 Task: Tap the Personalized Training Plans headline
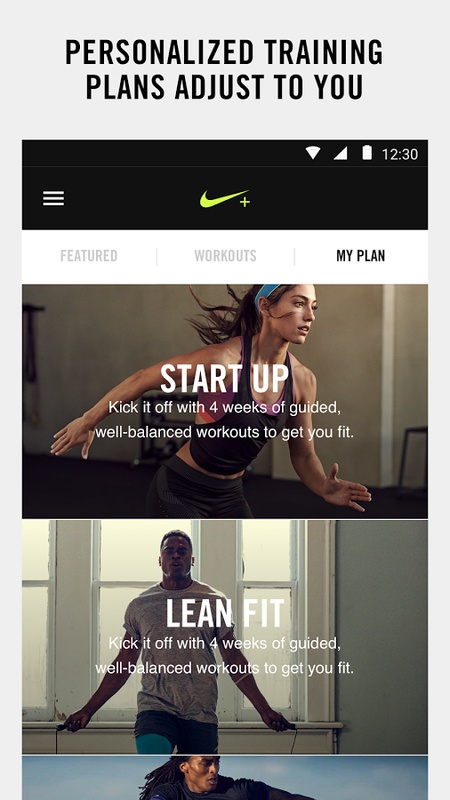(224, 70)
